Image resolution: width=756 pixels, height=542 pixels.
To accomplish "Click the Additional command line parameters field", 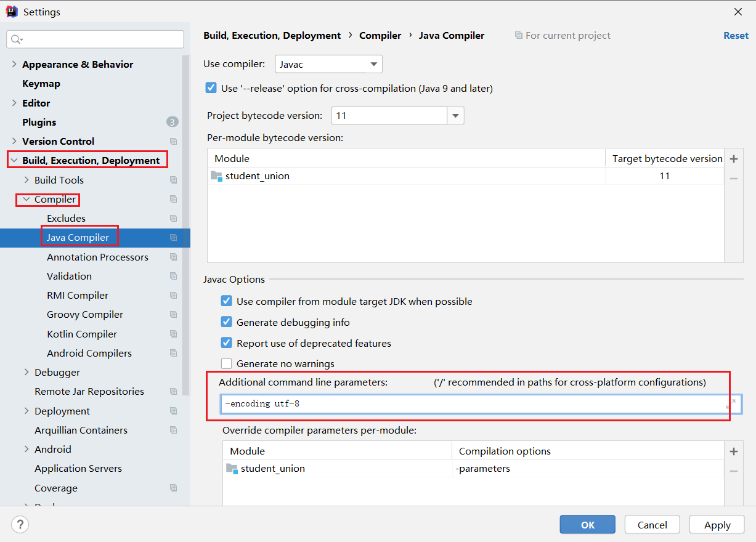I will coord(472,403).
